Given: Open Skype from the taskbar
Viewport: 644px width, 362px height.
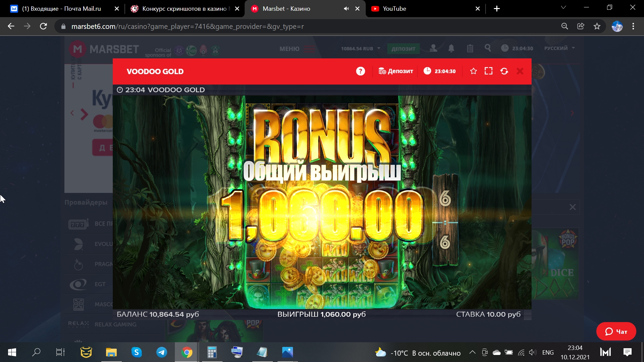Looking at the screenshot, I should tap(136, 352).
